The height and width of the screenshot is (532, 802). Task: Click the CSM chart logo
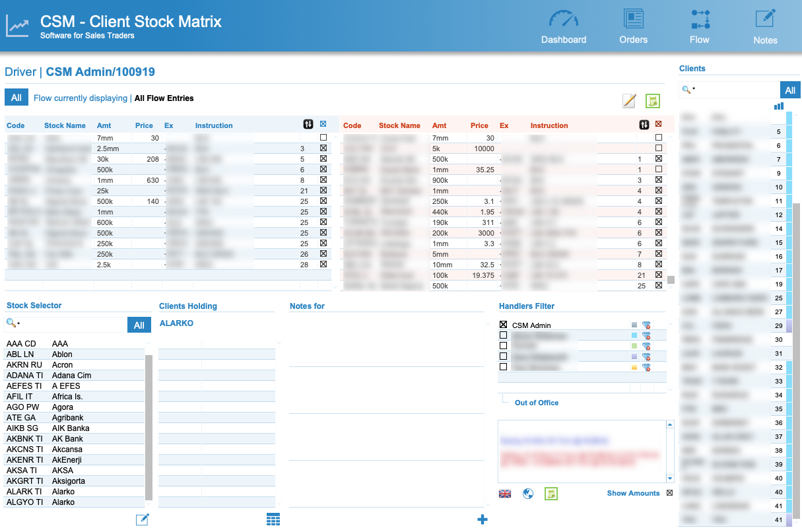(x=18, y=26)
